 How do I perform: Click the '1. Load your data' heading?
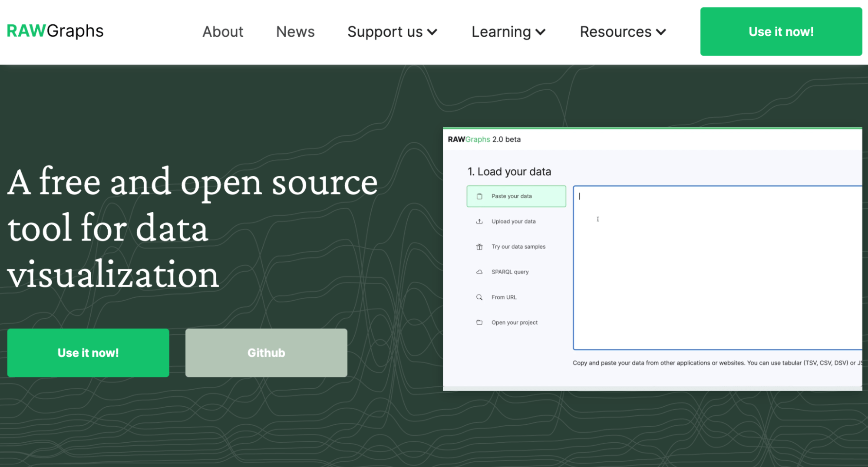pos(509,171)
